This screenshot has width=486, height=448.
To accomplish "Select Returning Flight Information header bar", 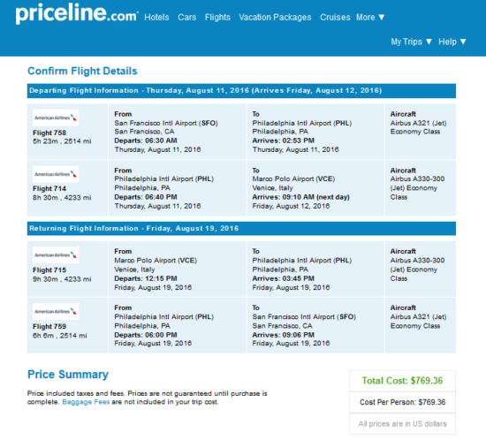I will [x=241, y=229].
